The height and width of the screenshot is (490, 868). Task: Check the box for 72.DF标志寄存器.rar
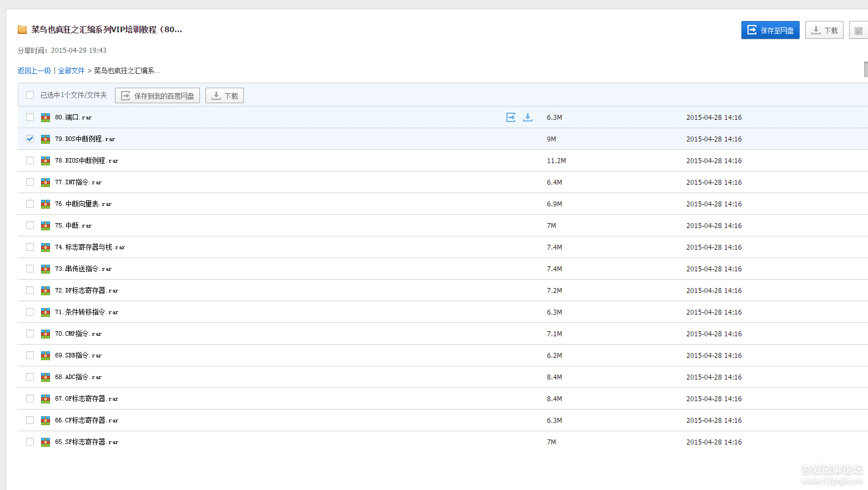[x=30, y=290]
